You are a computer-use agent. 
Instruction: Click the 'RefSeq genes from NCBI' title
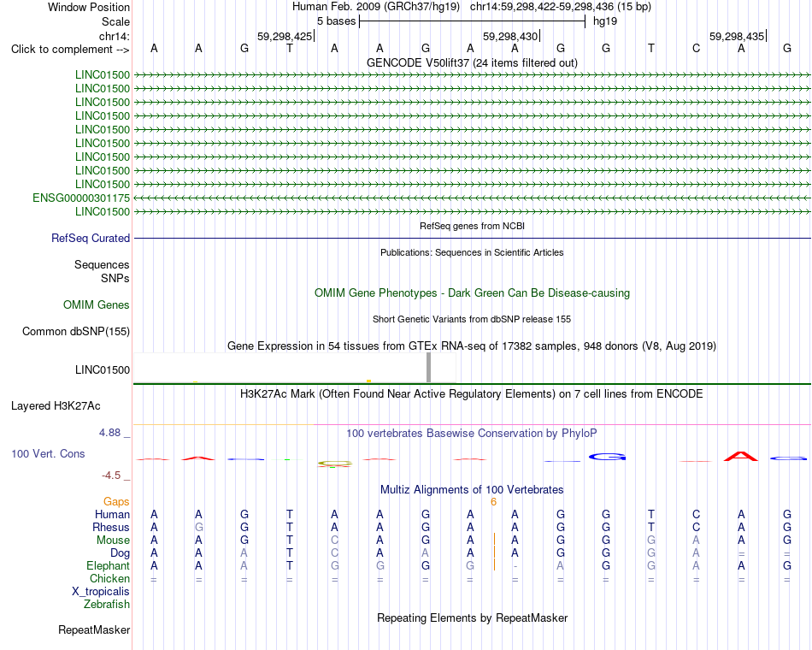[472, 226]
